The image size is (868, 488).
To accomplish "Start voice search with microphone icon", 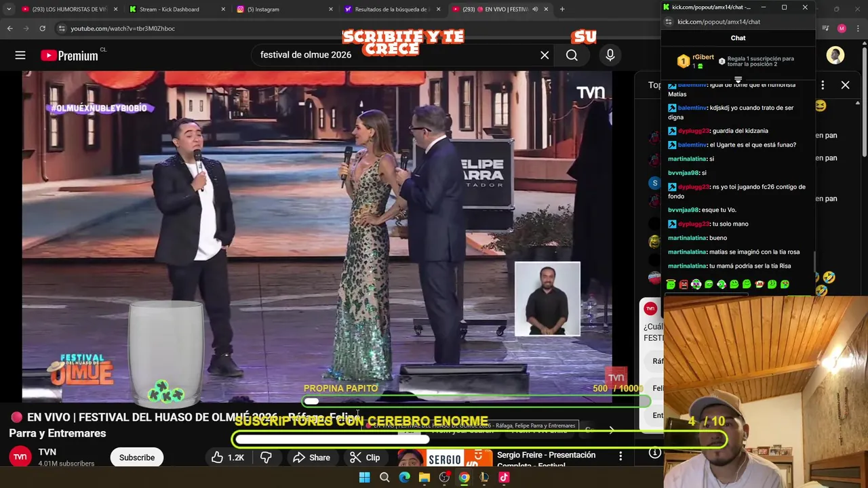I will 610,55.
